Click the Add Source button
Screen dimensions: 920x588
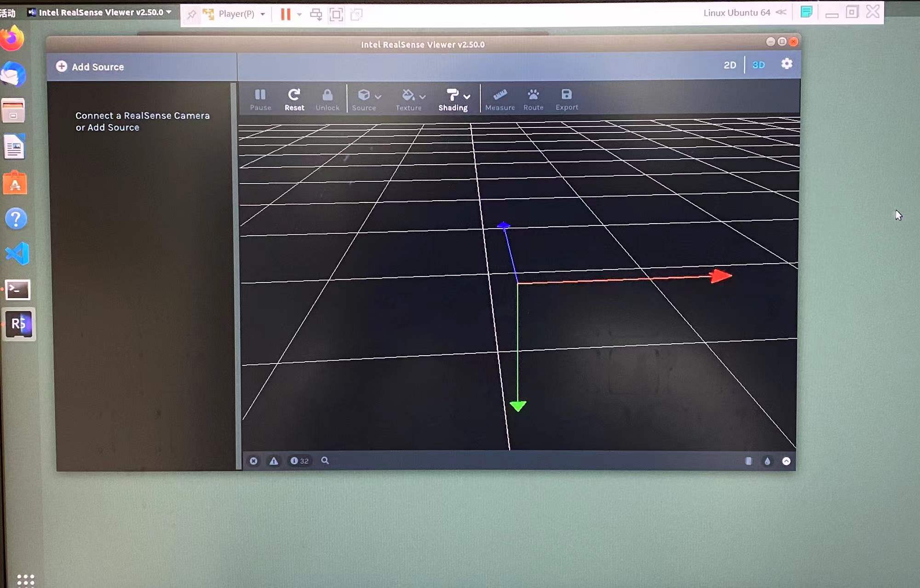point(90,66)
